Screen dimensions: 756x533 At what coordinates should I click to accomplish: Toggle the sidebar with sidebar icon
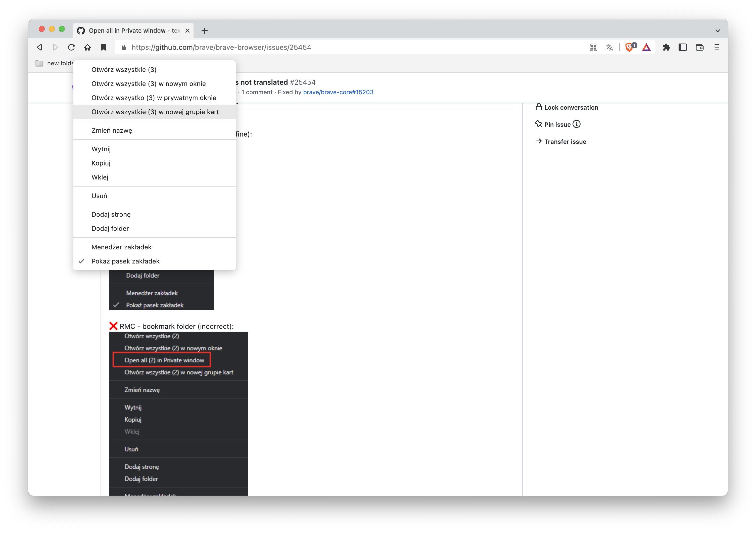(x=682, y=47)
